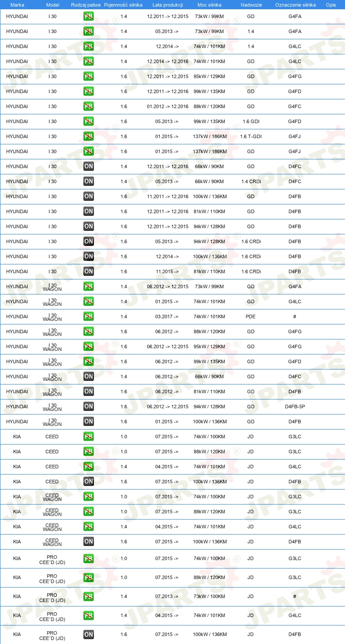
Task: Select the 1.6 T-GDI body cell
Action: 251,136
